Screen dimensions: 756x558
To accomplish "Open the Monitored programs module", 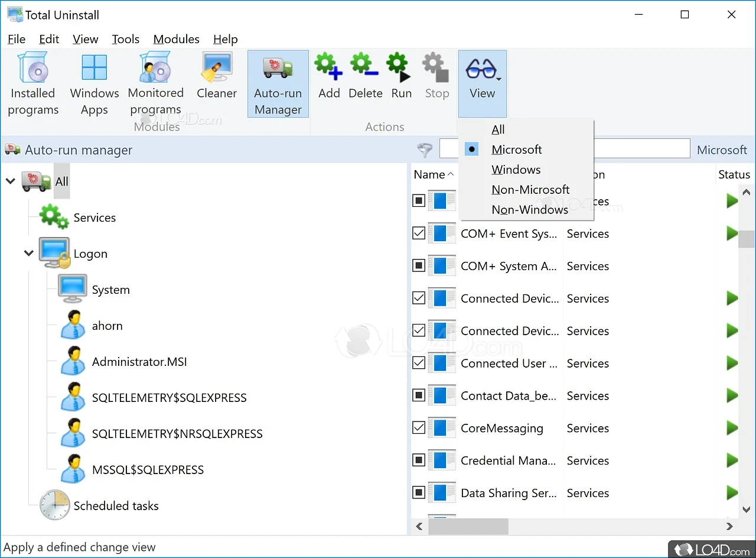I will pyautogui.click(x=155, y=84).
